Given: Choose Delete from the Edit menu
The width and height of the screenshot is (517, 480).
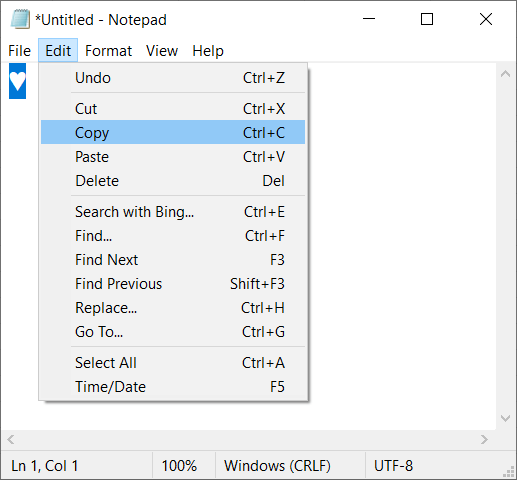Looking at the screenshot, I should point(173,180).
